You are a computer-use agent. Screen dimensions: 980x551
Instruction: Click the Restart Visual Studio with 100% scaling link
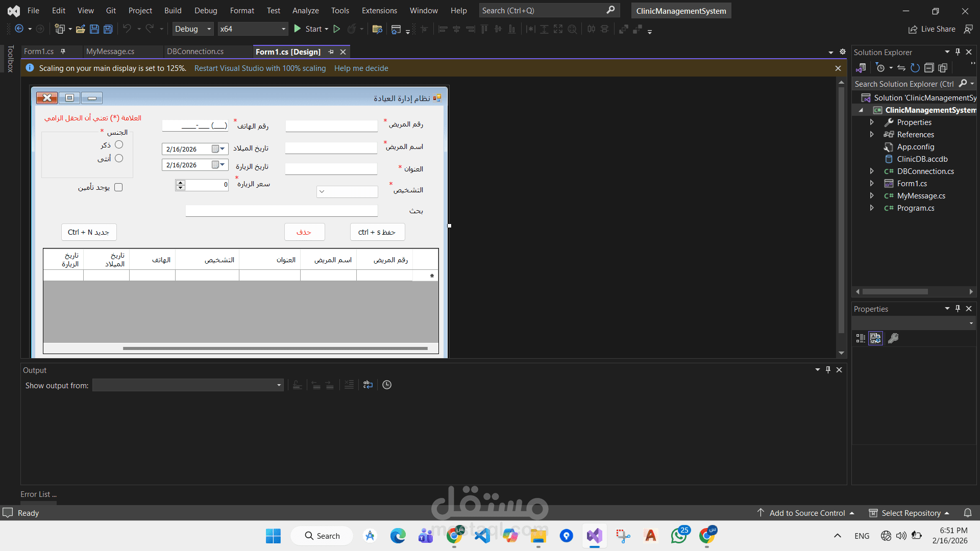tap(260, 68)
